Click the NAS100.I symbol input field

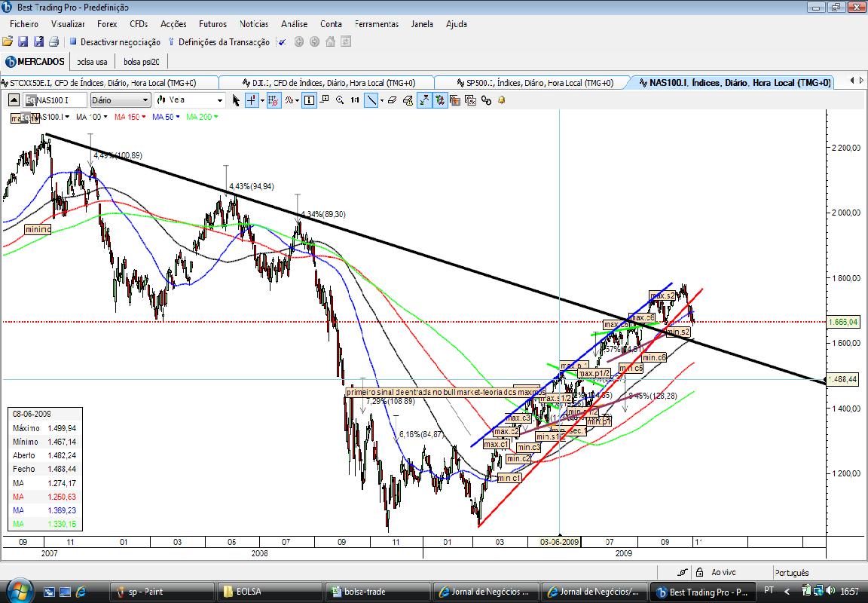(x=55, y=100)
